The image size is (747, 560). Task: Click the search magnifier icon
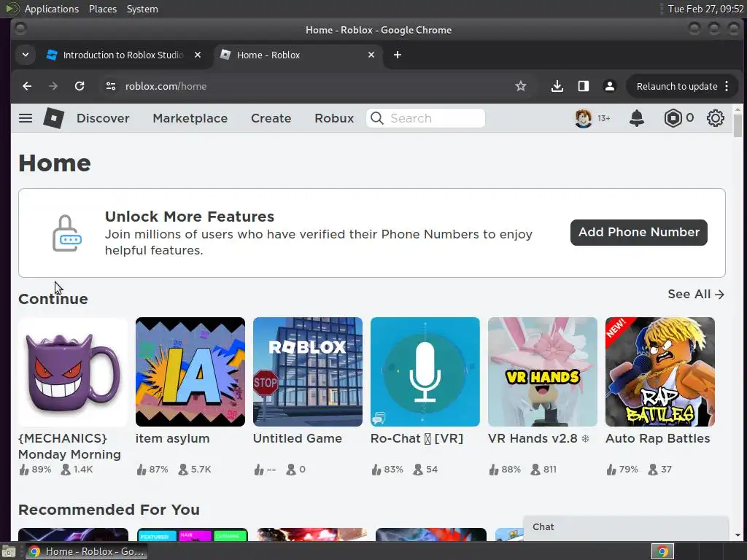tap(377, 118)
